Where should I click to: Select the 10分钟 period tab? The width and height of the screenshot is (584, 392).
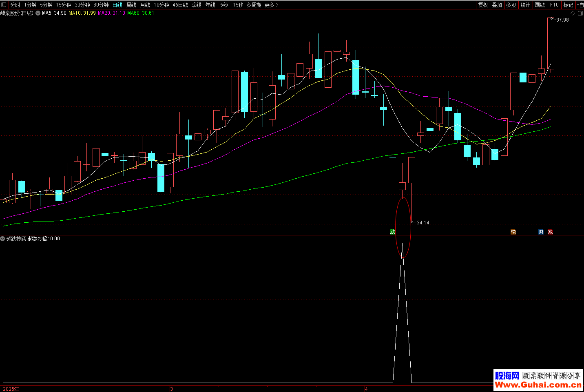161,5
